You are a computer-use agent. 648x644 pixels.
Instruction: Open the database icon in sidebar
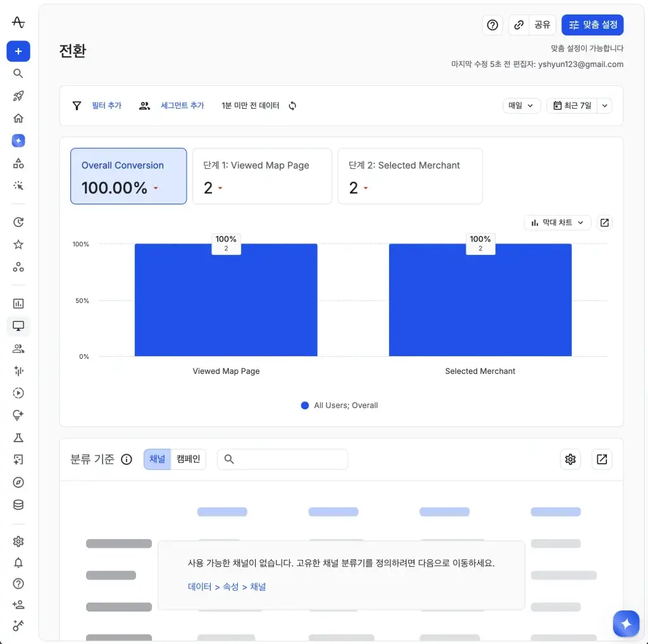click(18, 504)
